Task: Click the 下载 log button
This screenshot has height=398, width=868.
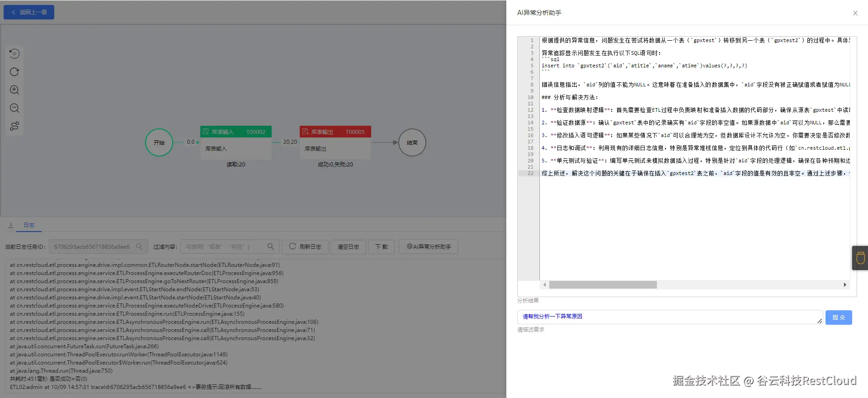Action: [382, 246]
